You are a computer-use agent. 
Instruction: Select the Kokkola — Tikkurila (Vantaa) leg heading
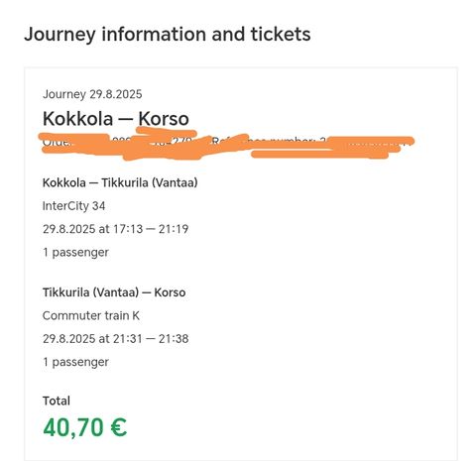pyautogui.click(x=120, y=182)
